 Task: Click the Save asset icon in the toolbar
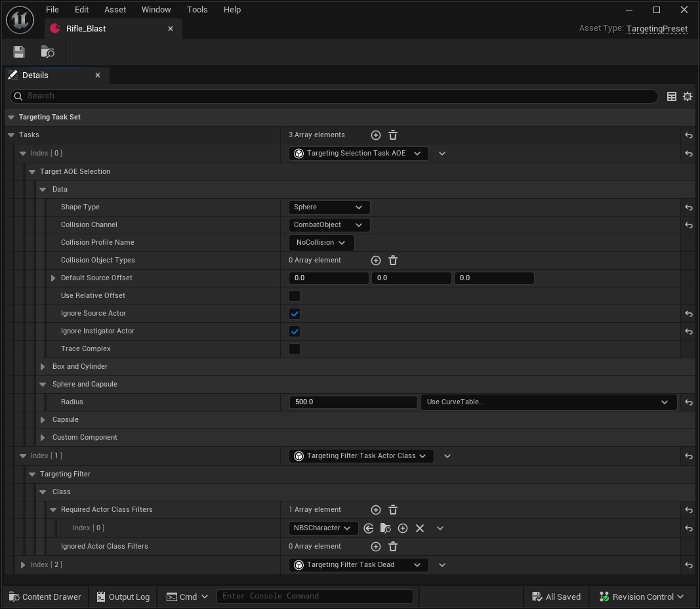click(x=19, y=52)
